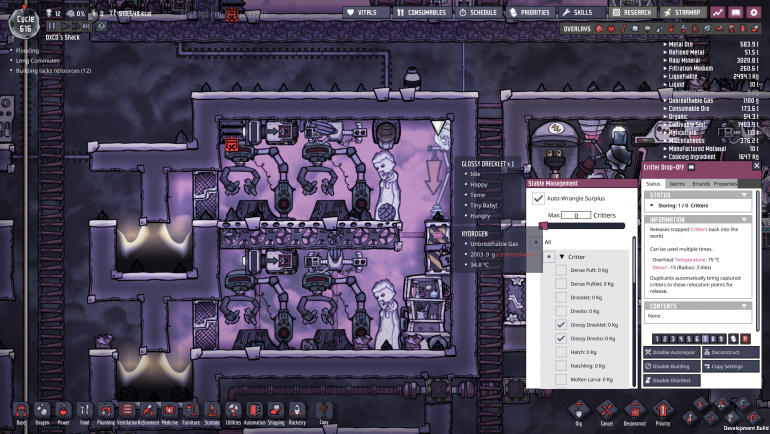The height and width of the screenshot is (434, 770).
Task: Collapse the STATUS section
Action: 744,195
